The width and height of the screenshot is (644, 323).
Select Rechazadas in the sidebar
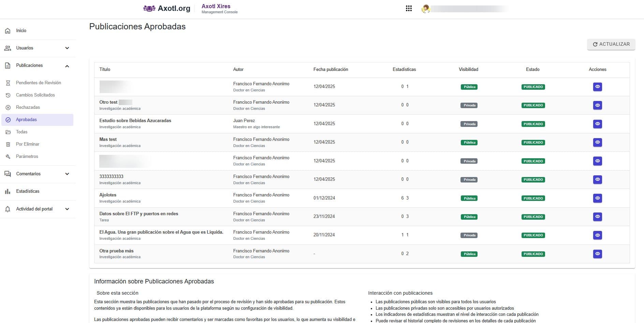click(28, 107)
